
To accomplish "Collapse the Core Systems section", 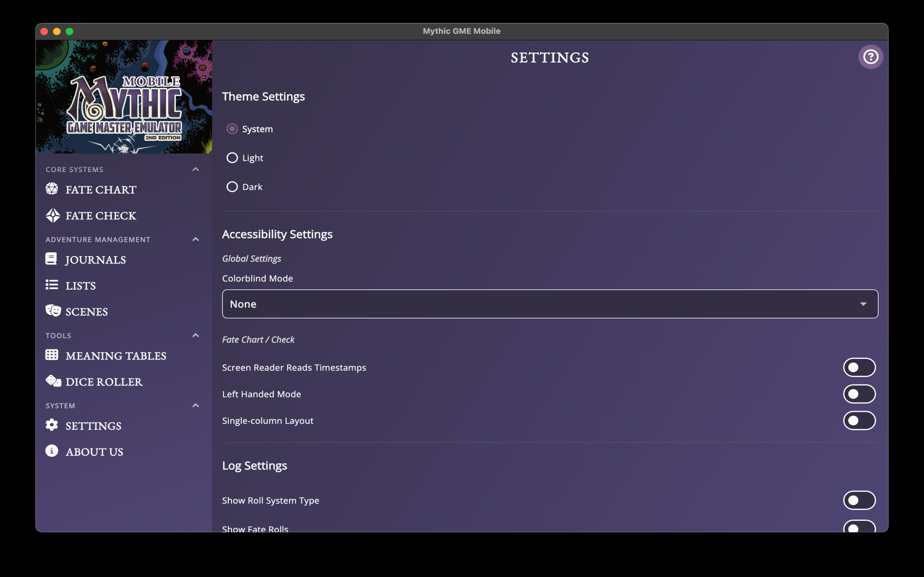I will [x=195, y=169].
